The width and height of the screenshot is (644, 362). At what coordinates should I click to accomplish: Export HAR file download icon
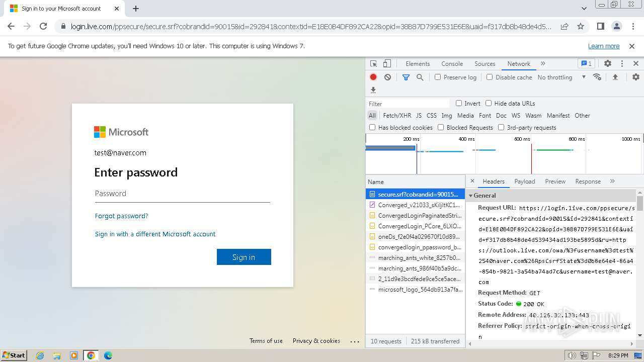tap(373, 90)
